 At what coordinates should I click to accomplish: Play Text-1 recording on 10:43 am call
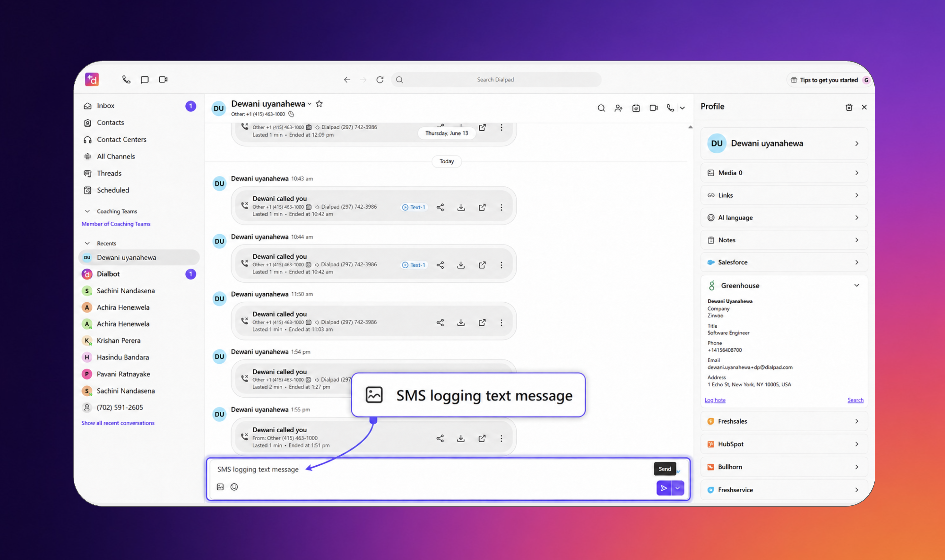click(414, 207)
